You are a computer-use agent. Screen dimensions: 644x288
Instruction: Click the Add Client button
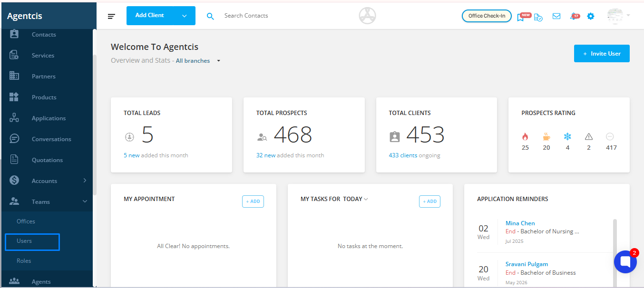[161, 16]
